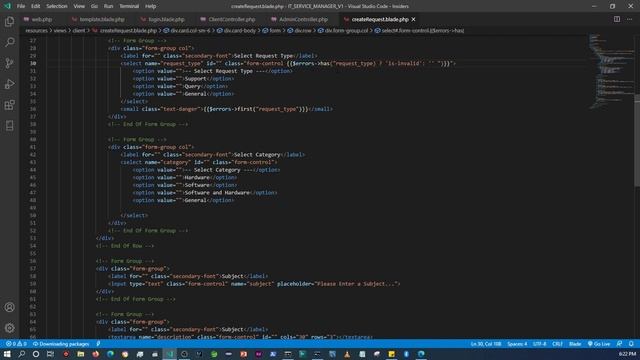Change line endings via CRLF indicator

point(558,344)
